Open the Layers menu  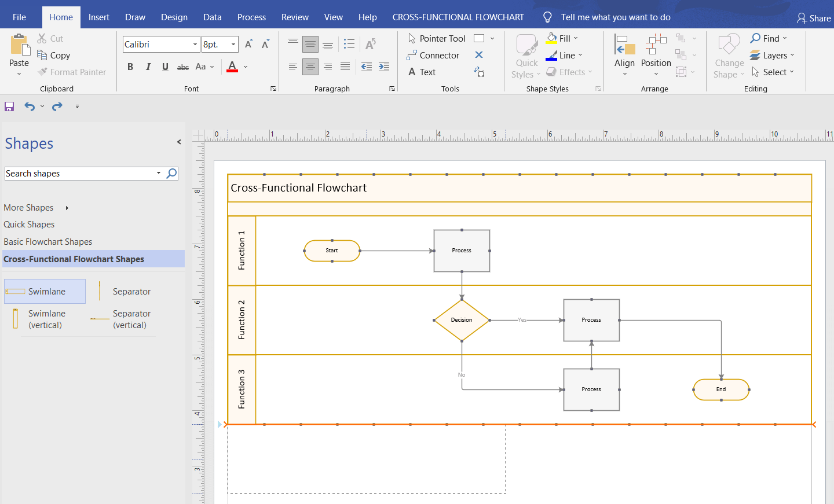pyautogui.click(x=772, y=55)
